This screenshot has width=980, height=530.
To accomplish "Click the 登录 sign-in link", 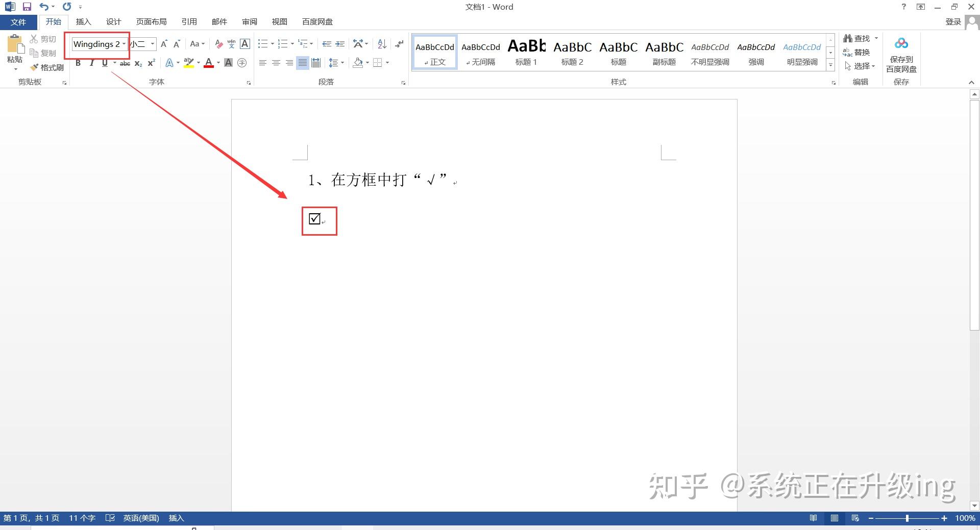I will [x=953, y=21].
